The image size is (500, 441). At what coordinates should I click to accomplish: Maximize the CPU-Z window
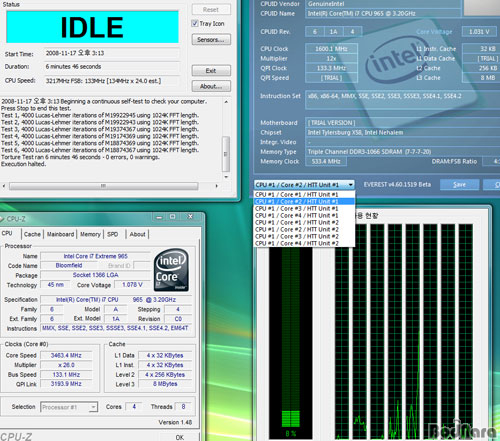tap(172, 217)
